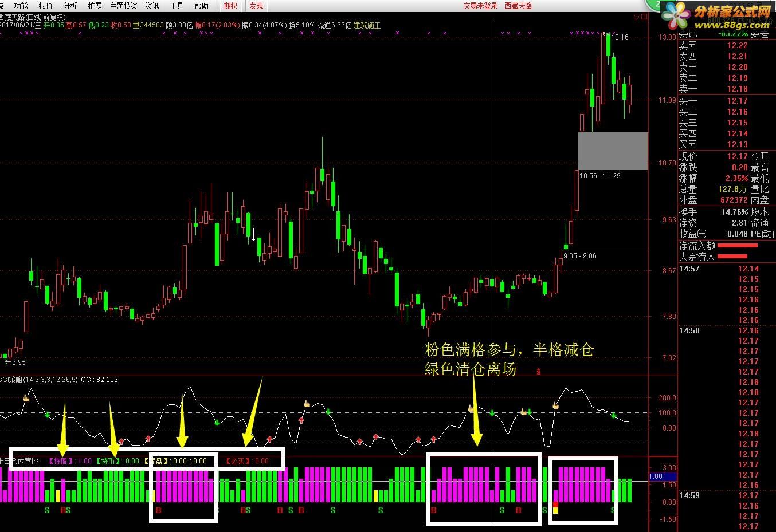Click the 买一 12.17 order book row
Screen dimensions: 776x532
coord(714,101)
